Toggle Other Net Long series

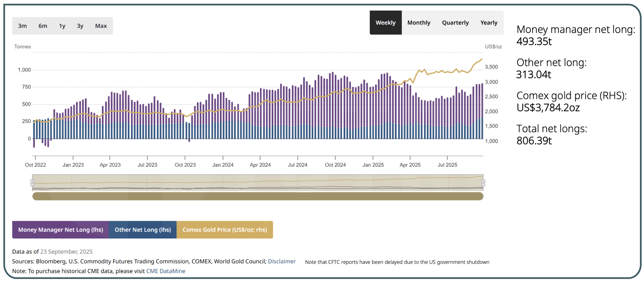coord(142,230)
